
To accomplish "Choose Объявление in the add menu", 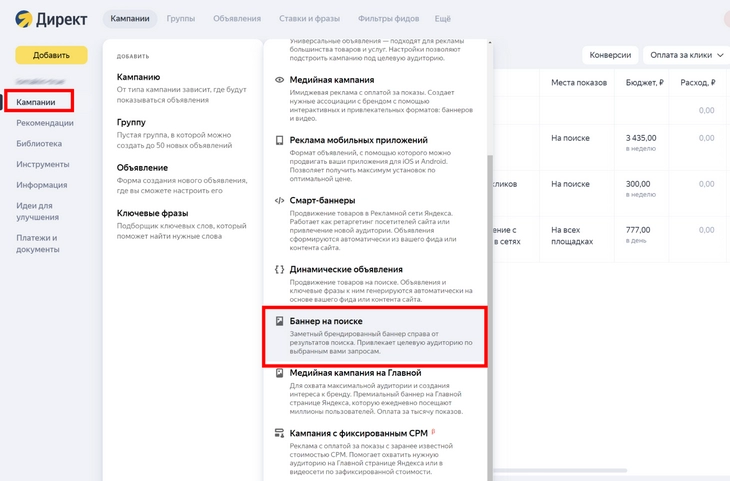I will coord(182,179).
